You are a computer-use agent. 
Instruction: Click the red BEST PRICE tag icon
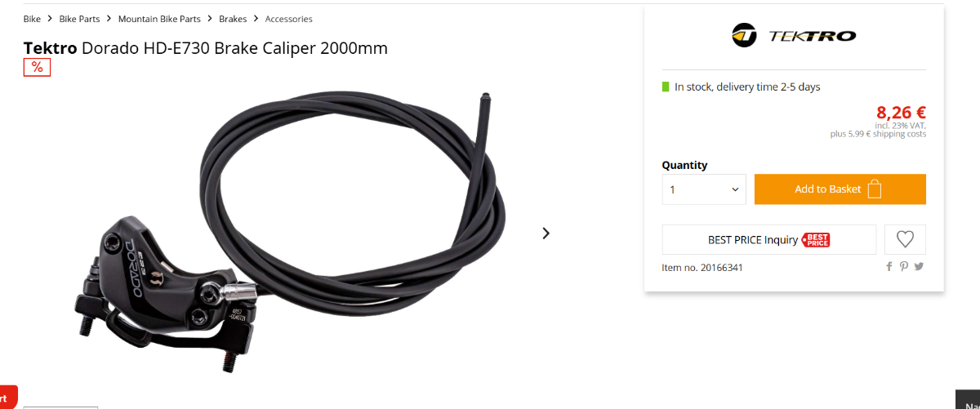pos(816,240)
